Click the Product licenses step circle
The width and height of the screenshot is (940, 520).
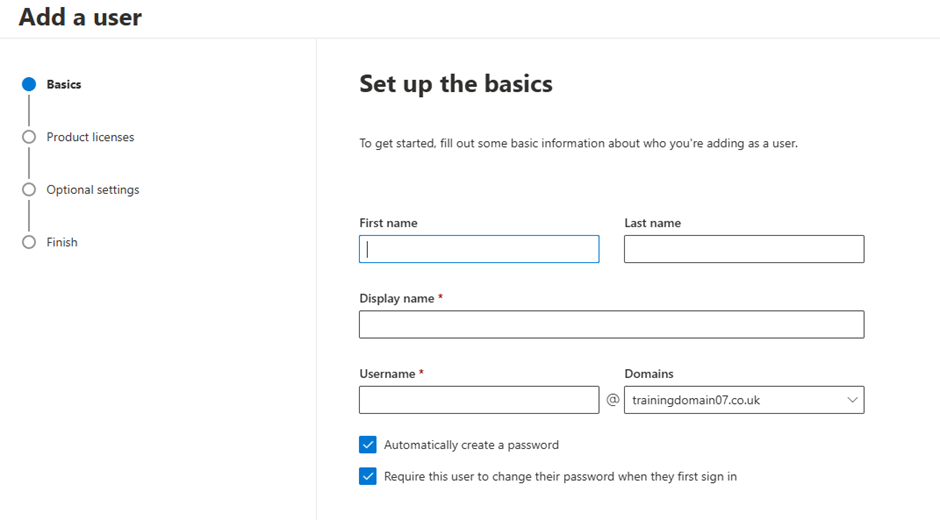tap(29, 137)
